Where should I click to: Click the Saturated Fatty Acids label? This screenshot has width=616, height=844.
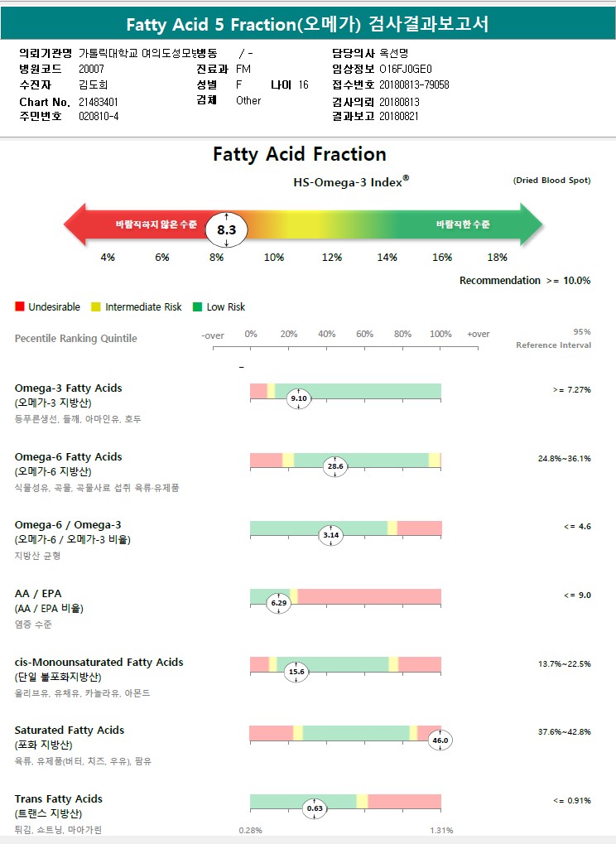coord(70,730)
